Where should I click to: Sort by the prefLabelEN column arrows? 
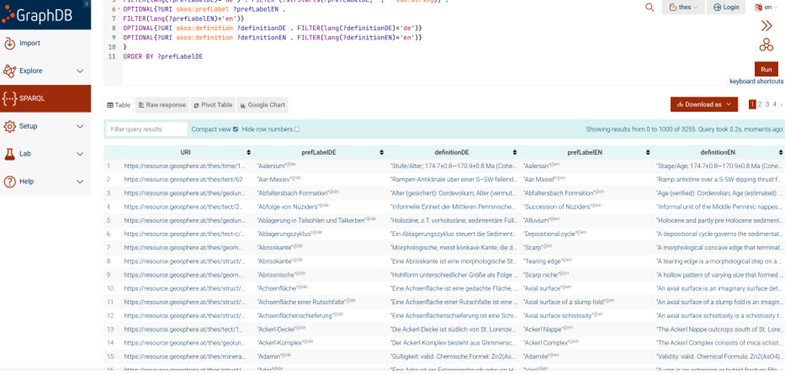647,152
